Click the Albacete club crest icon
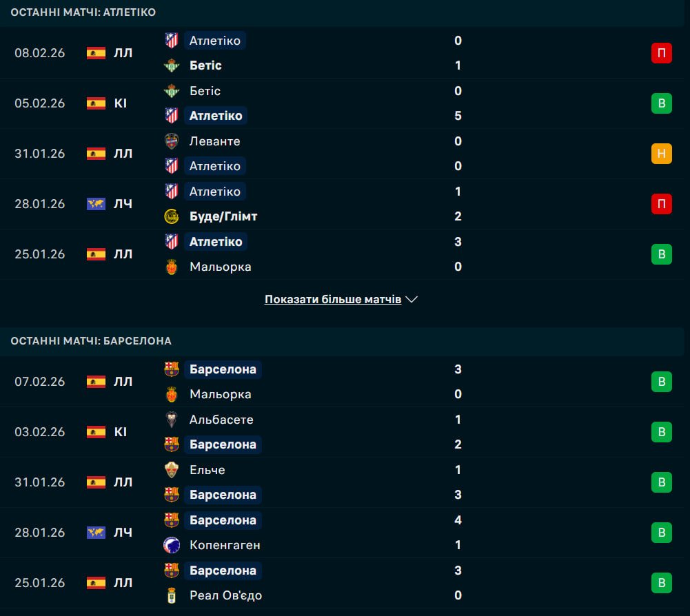Viewport: 690px width, 616px height. click(172, 420)
